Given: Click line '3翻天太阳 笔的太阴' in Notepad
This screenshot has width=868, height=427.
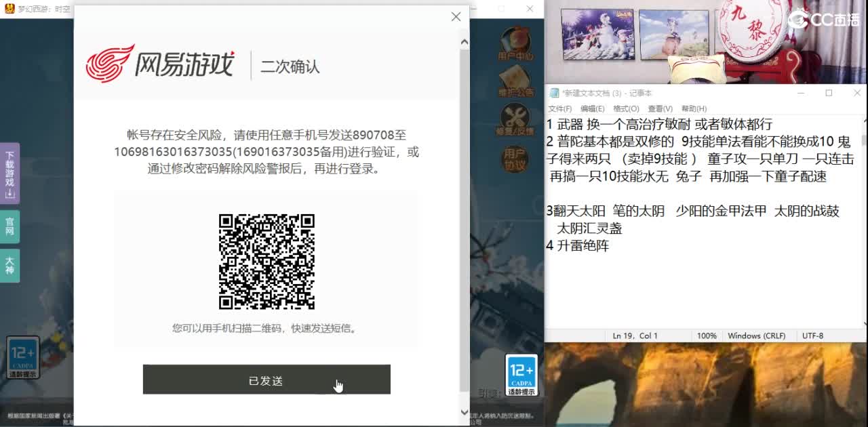Looking at the screenshot, I should (x=692, y=211).
